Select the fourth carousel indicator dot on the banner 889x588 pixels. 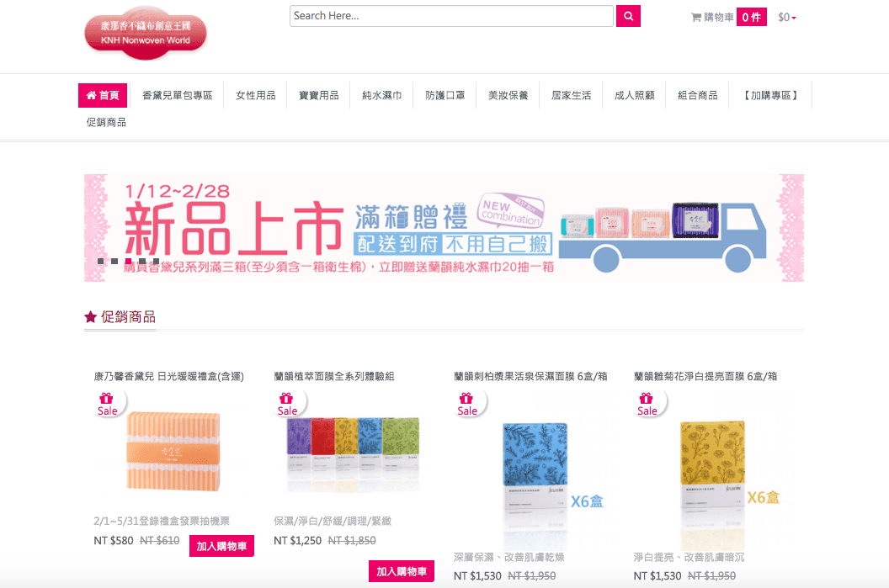click(x=142, y=261)
